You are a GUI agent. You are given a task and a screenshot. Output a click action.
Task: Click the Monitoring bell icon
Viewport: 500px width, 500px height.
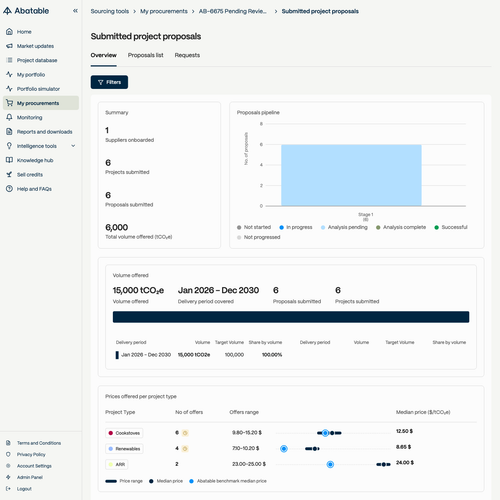tap(9, 117)
